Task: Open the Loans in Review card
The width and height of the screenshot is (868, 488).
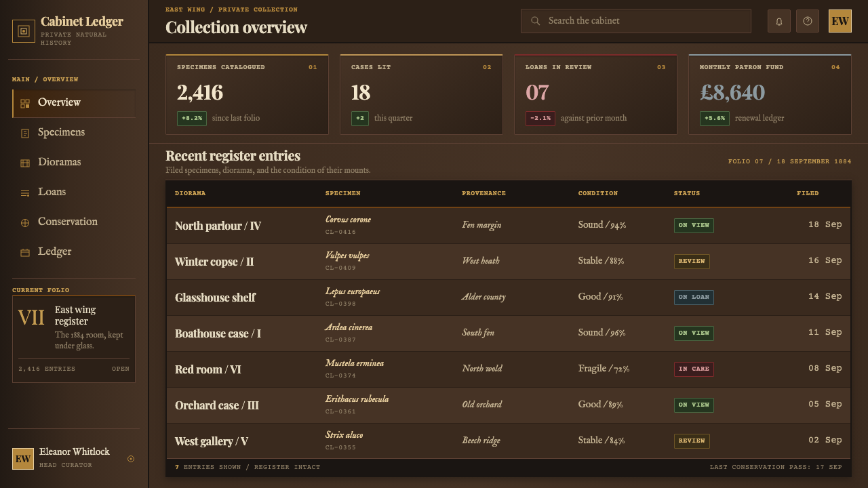Action: (595, 94)
